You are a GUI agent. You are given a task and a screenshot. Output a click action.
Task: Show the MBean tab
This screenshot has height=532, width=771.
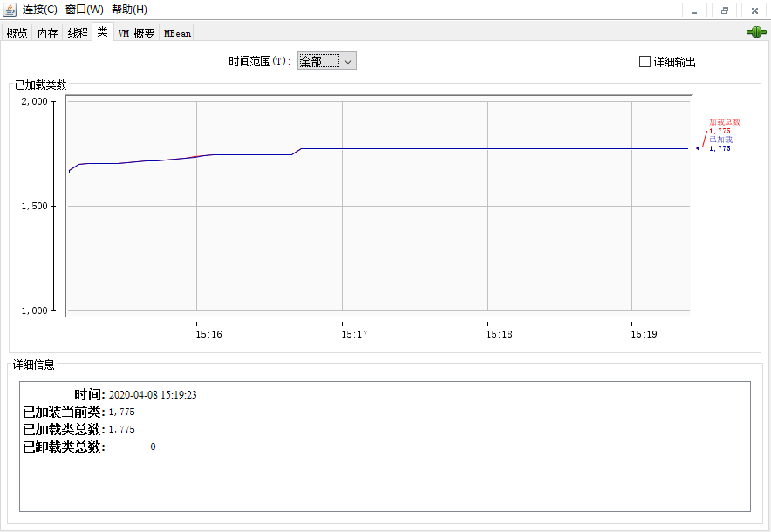click(177, 33)
